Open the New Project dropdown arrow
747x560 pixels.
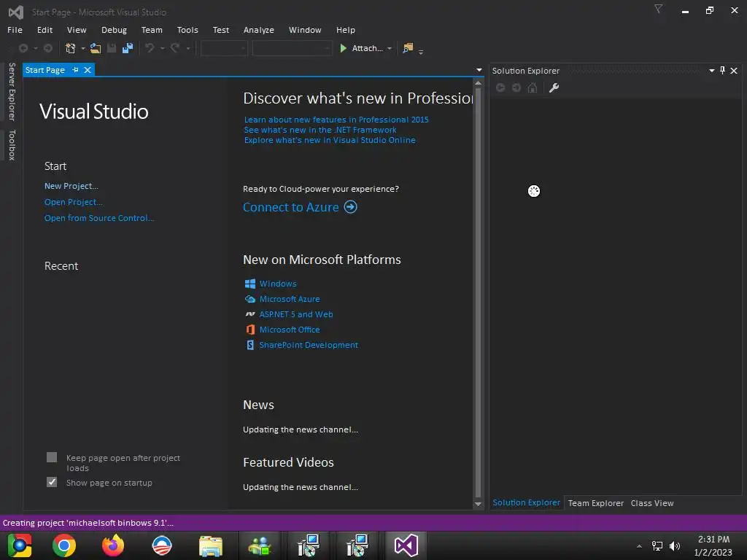tap(83, 48)
